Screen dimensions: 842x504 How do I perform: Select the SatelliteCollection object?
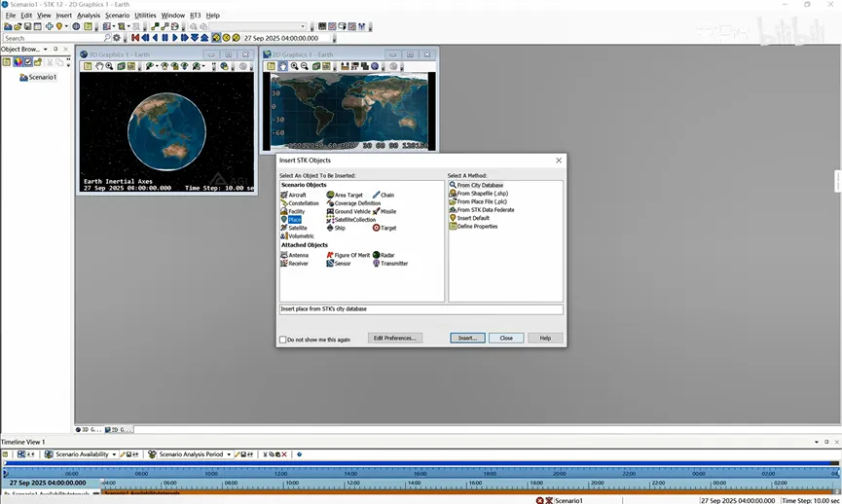[x=351, y=220]
